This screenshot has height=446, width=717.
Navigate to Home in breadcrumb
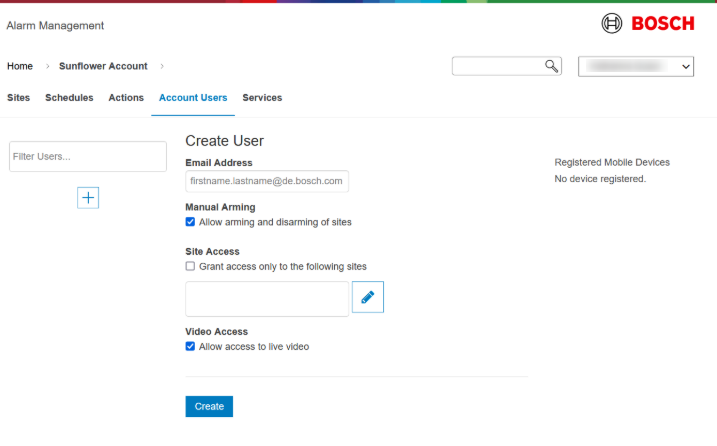20,67
